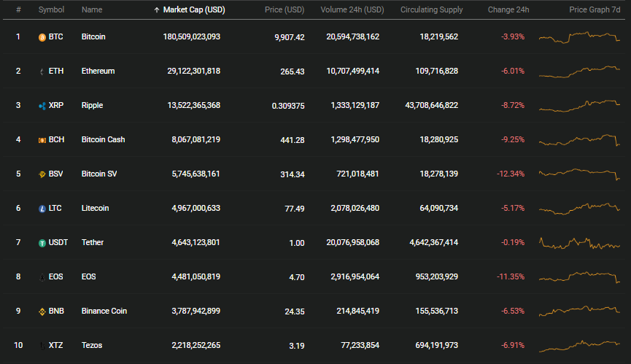Sort by Volume 24h (USD) header
This screenshot has height=364, width=631.
coord(352,9)
